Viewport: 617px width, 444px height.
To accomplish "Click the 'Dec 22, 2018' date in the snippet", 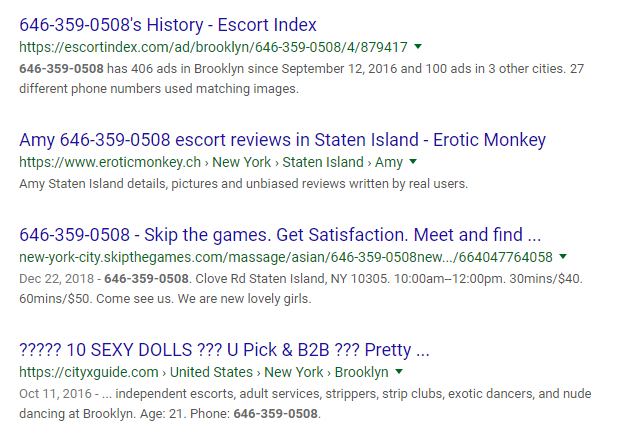I will point(56,279).
